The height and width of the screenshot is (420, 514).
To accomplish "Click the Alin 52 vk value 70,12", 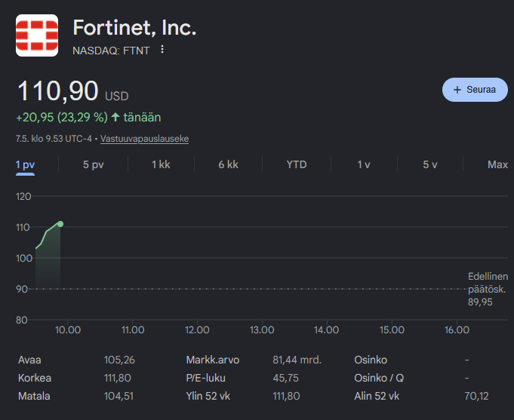I will 476,396.
